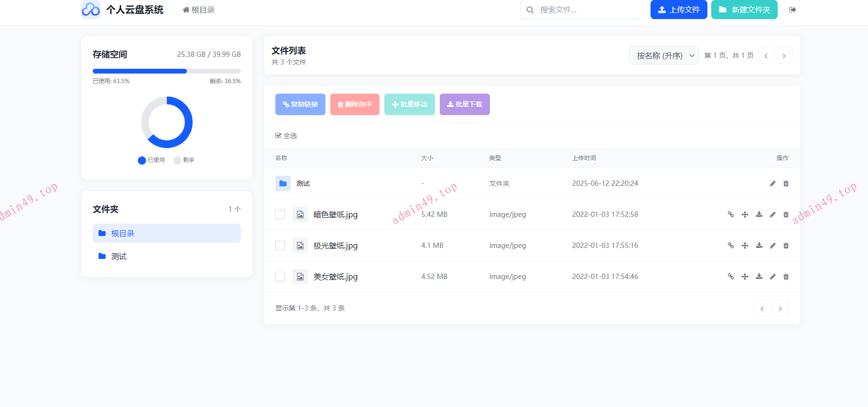Image resolution: width=868 pixels, height=407 pixels.
Task: Delete the 测试 folder using the trash icon
Action: [x=786, y=183]
